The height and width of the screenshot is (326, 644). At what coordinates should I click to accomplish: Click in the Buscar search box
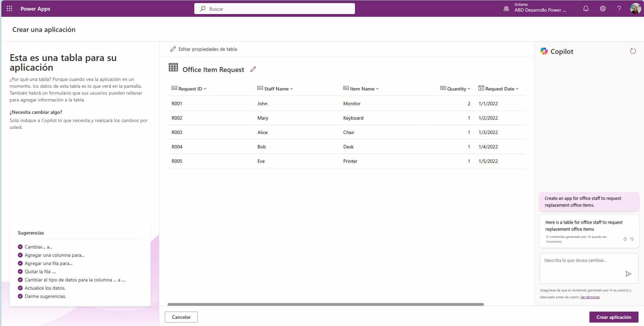[x=275, y=9]
